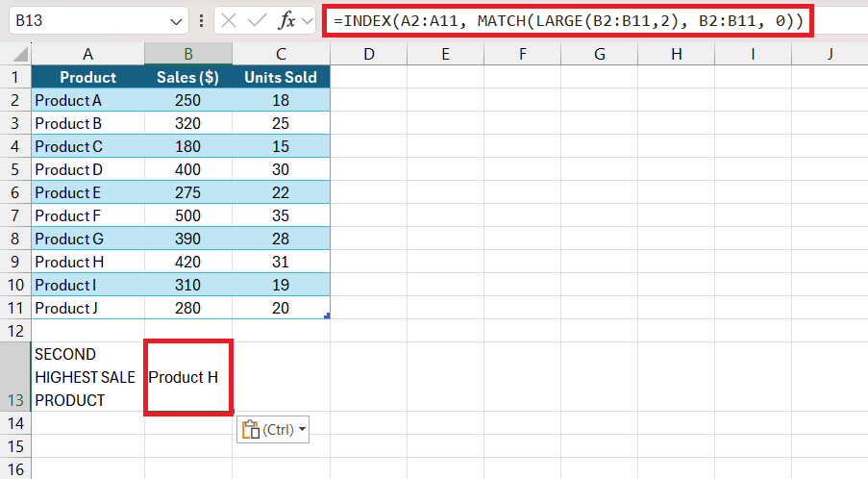Screen dimensions: 868x479
Task: Click the sales value 180
Action: click(x=188, y=146)
